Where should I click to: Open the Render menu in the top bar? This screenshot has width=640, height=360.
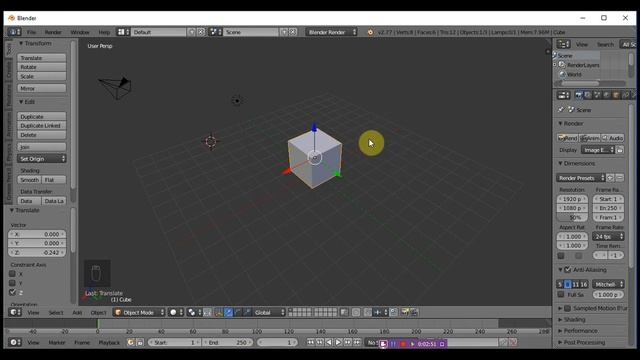53,32
